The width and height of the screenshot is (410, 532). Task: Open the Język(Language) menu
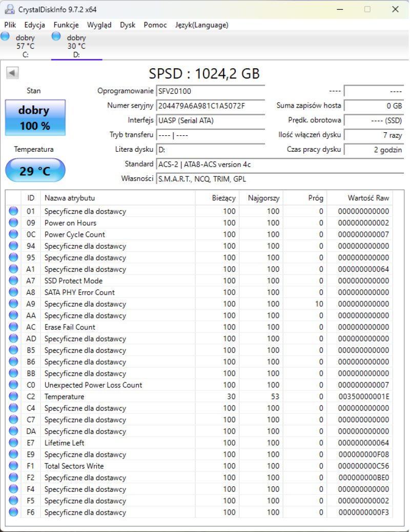click(201, 25)
